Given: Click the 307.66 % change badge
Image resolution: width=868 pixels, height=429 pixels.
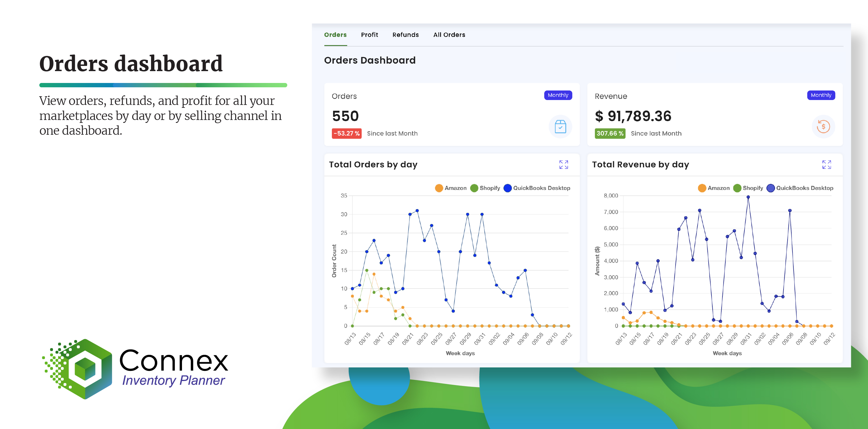Looking at the screenshot, I should [x=610, y=133].
